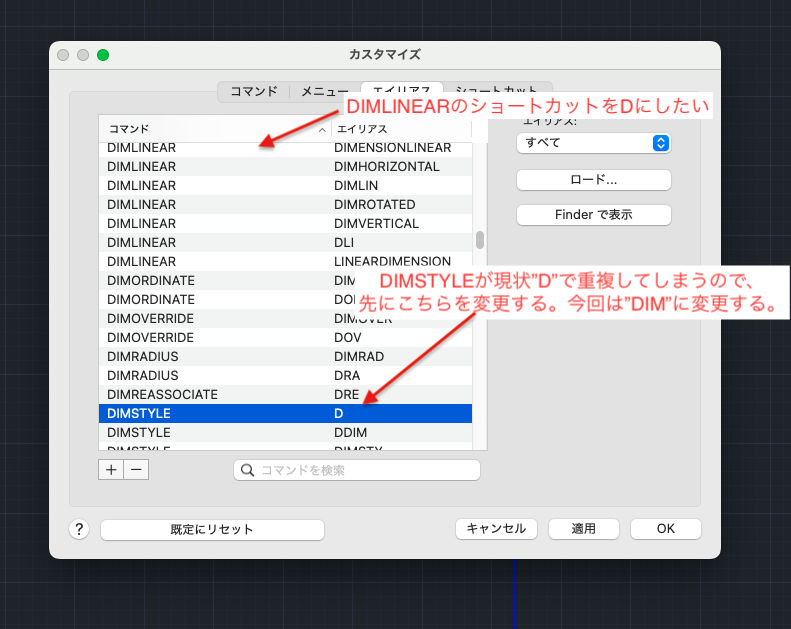The height and width of the screenshot is (629, 791).
Task: Click the キャンセル button
Action: pyautogui.click(x=497, y=529)
